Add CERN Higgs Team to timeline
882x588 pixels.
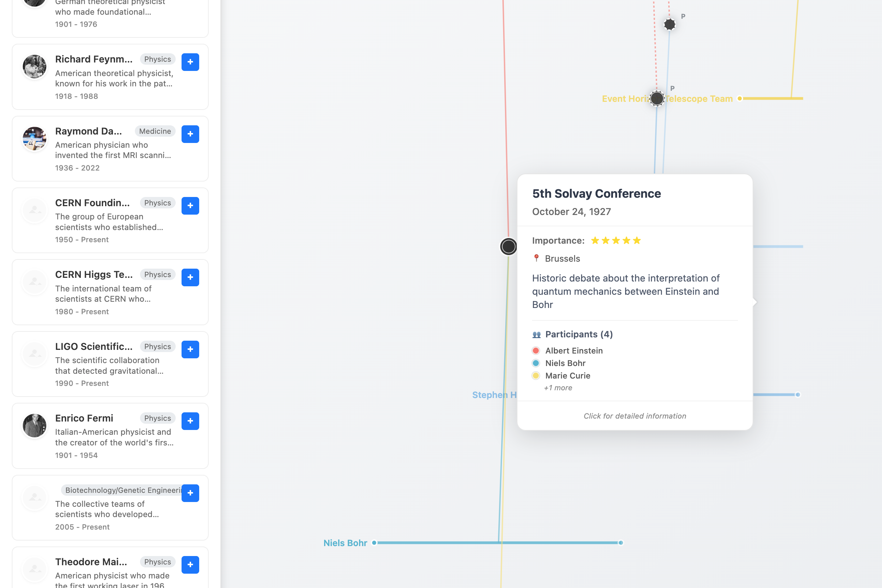coord(190,277)
